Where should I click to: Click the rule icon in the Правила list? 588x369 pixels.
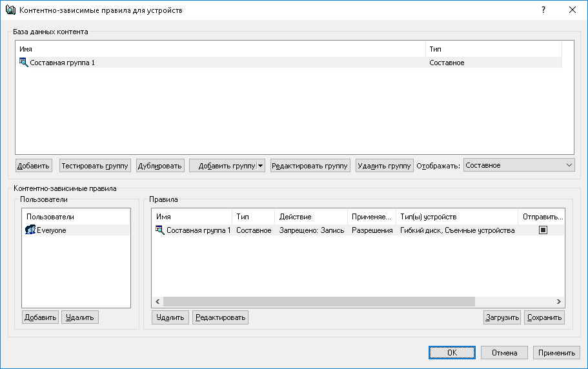coord(160,230)
